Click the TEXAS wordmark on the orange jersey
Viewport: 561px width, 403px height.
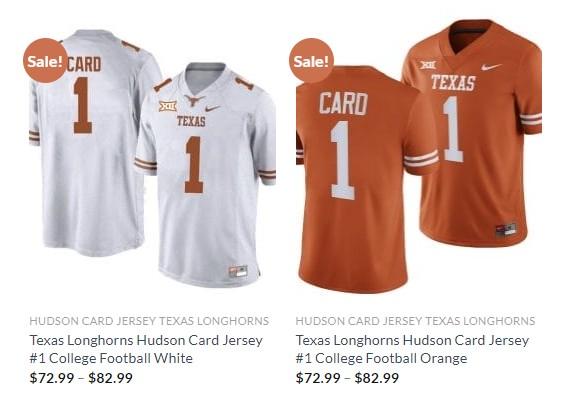[453, 83]
